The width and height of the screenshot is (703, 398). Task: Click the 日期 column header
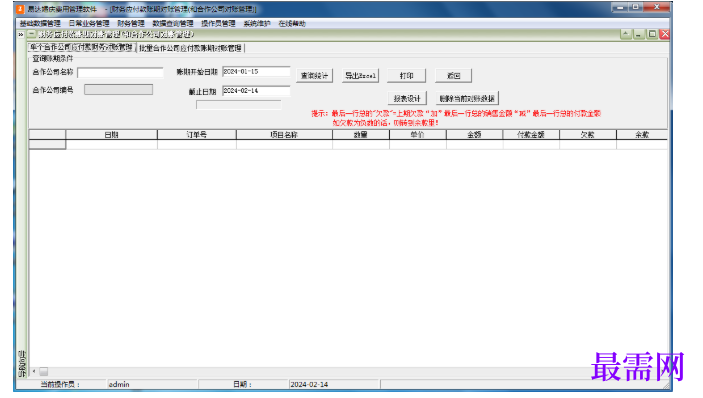pos(112,134)
